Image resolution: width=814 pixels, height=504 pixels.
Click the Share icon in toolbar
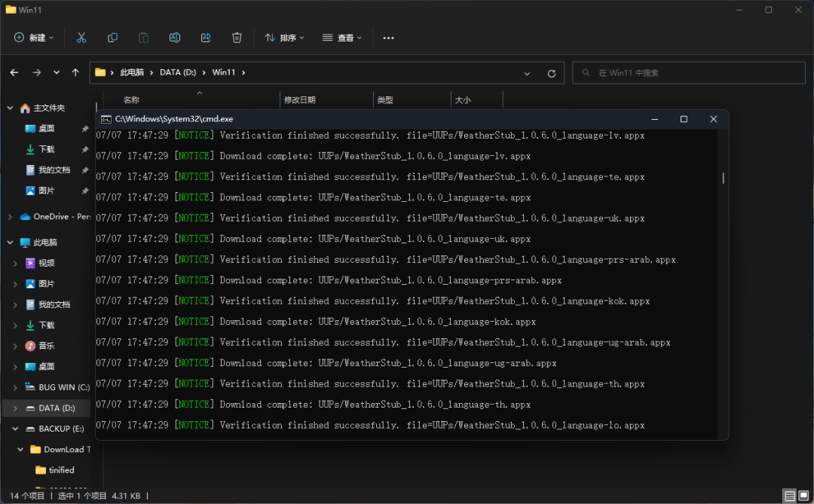tap(206, 38)
